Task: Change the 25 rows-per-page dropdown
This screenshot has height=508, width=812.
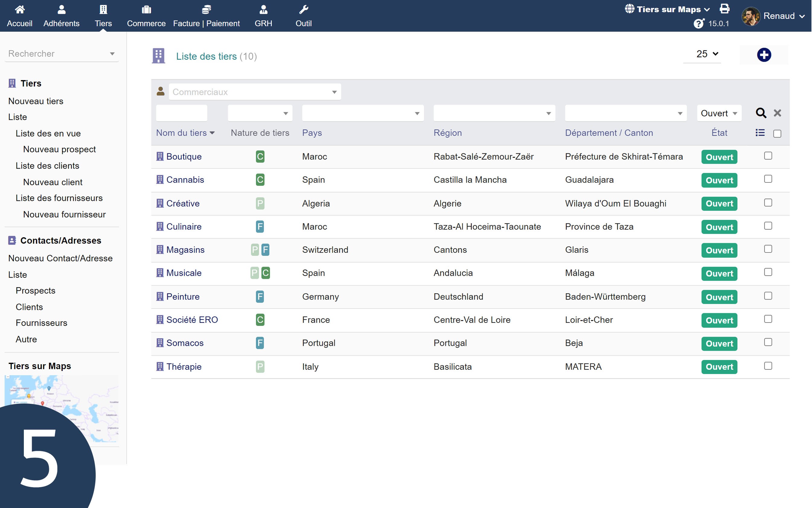Action: (707, 54)
